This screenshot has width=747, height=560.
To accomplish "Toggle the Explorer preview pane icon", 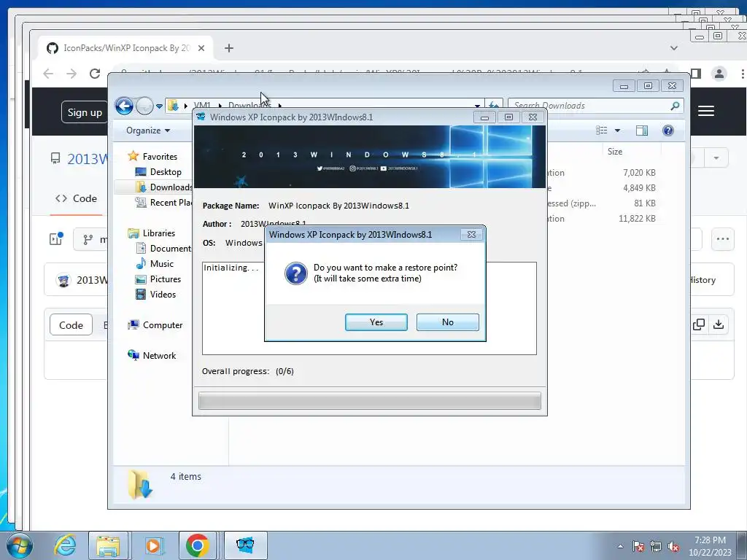I will click(642, 131).
